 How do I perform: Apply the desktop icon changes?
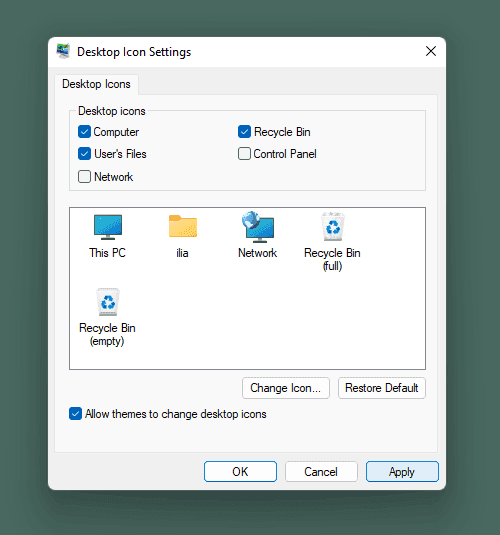402,472
